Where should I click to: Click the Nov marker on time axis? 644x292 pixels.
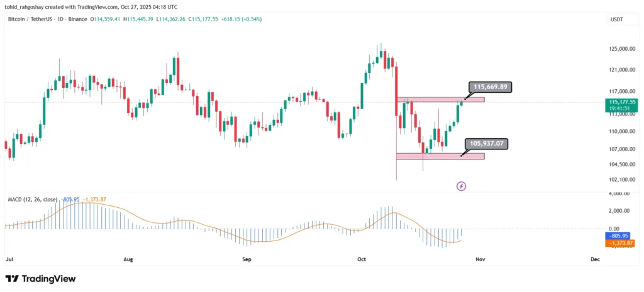tap(480, 259)
